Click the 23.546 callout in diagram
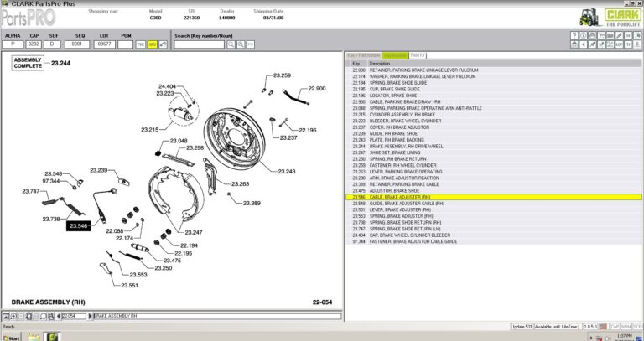This screenshot has width=644, height=341. (79, 226)
